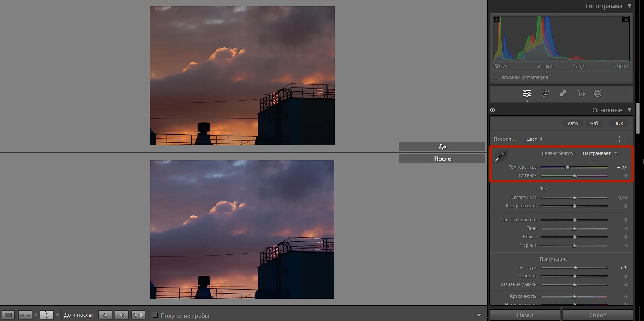
Task: Open the Профиль Цвет dropdown
Action: (534, 139)
